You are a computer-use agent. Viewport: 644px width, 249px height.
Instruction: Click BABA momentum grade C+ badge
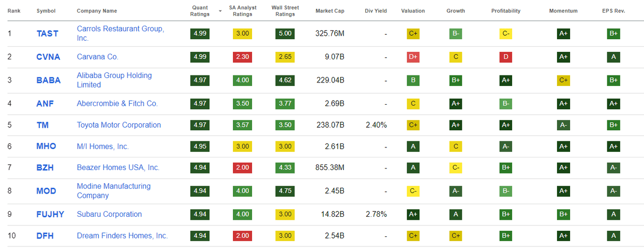click(563, 80)
